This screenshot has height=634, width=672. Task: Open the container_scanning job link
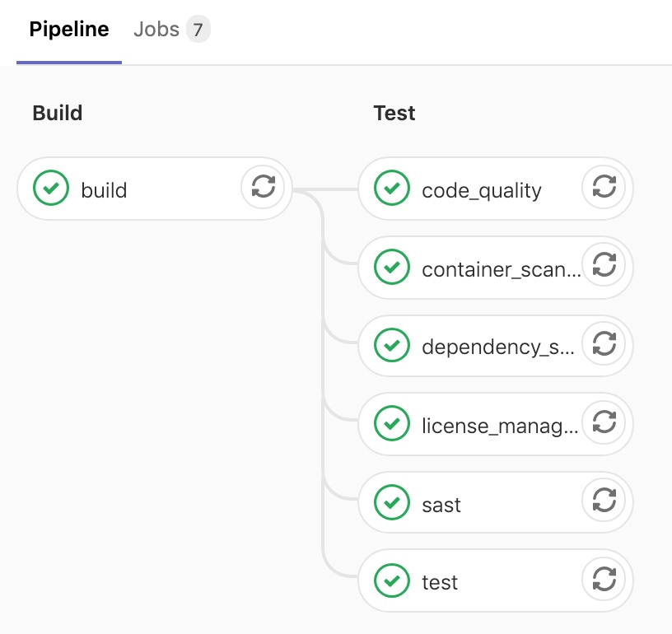[x=499, y=269]
